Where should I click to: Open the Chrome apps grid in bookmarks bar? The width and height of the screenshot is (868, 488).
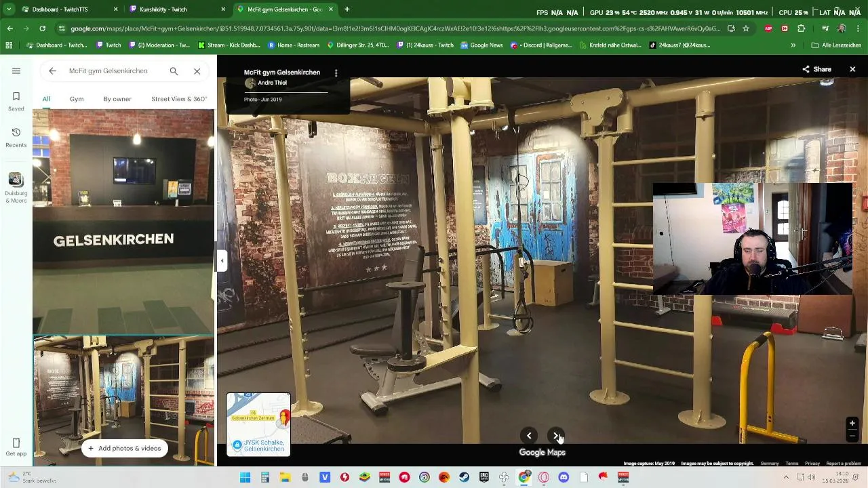(9, 45)
